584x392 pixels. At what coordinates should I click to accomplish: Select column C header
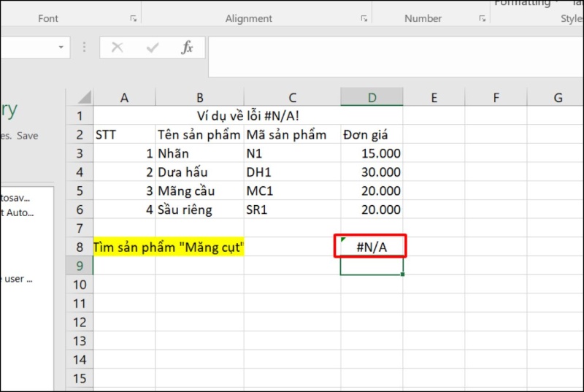click(293, 98)
